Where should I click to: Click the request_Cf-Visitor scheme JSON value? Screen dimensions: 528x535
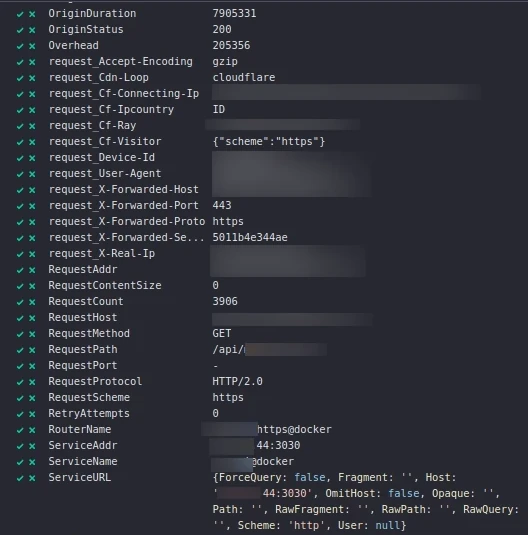coord(269,141)
